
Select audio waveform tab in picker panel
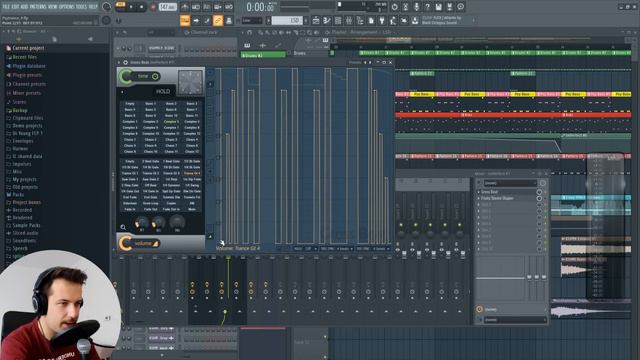click(x=262, y=45)
